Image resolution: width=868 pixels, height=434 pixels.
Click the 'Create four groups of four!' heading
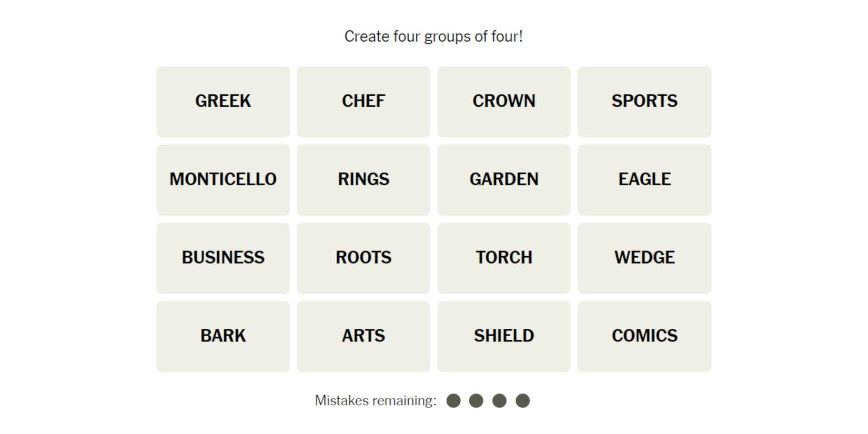coord(433,36)
